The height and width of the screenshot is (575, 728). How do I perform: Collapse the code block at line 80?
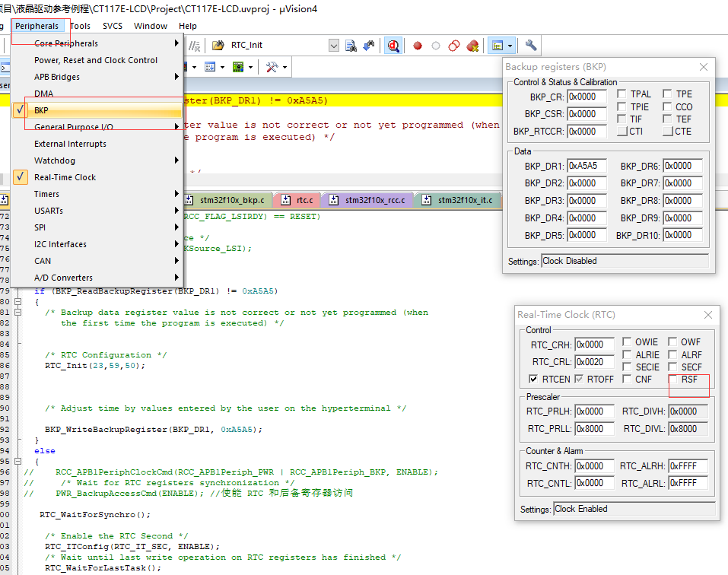click(17, 302)
